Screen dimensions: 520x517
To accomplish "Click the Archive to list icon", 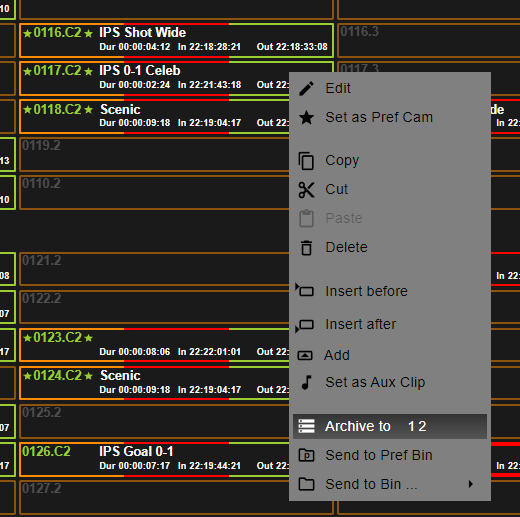I will (x=306, y=426).
